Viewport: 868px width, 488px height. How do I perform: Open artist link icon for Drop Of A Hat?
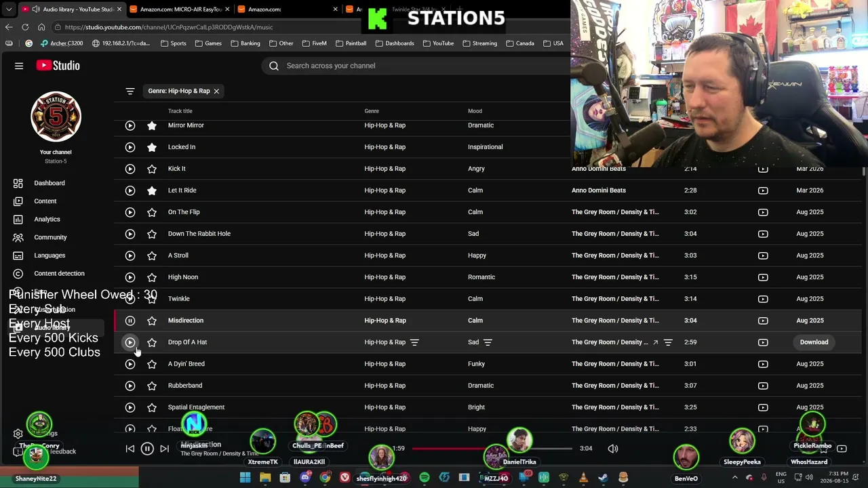point(655,342)
